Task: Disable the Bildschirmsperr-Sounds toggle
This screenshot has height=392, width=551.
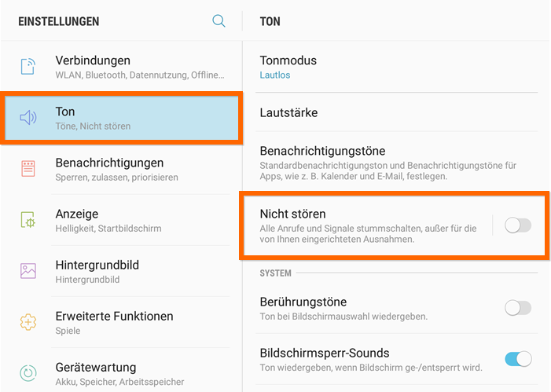Action: 518,359
